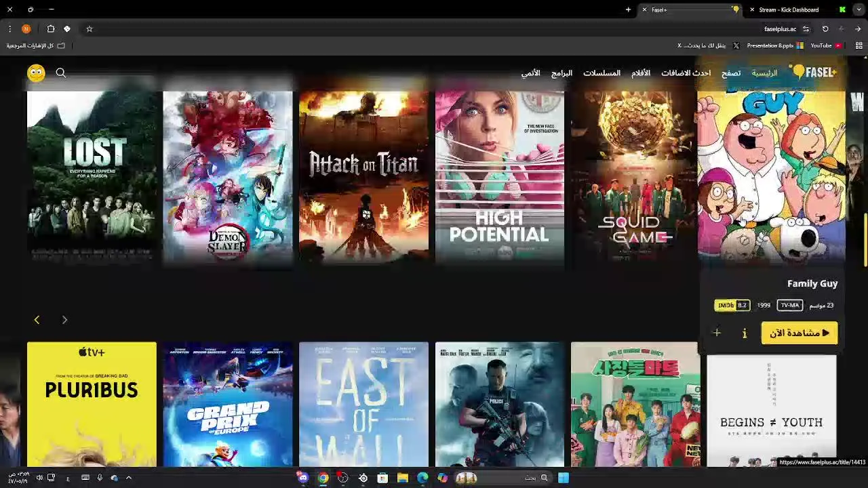Open the الرئيسية nav item
The image size is (868, 488).
(764, 73)
